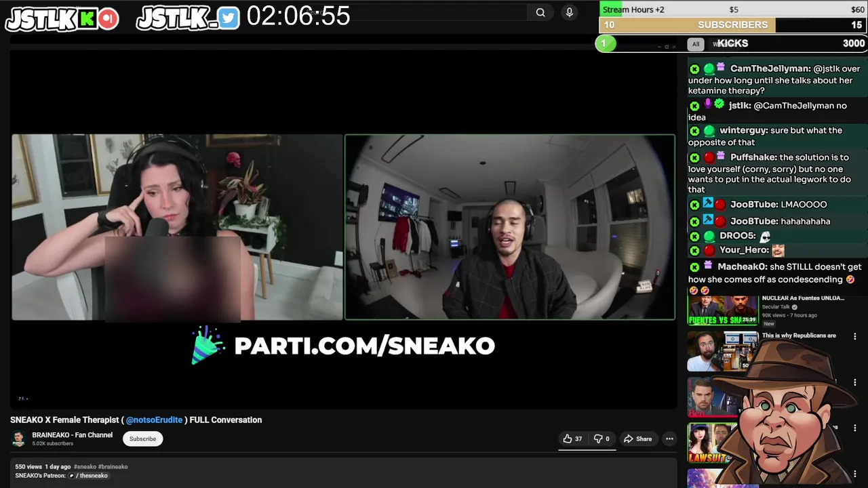Click X icon on Macheak0's chat message
Screen dimensions: 868x488
(x=694, y=268)
